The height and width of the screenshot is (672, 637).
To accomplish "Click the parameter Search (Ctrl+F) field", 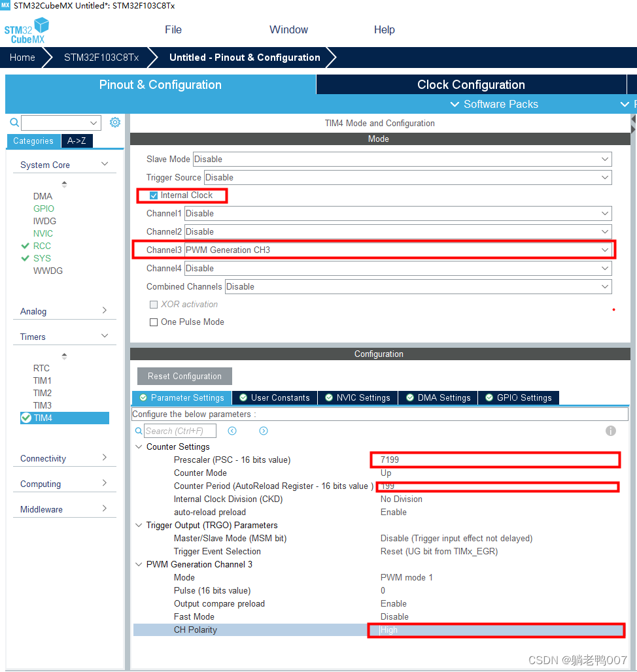I will click(x=180, y=431).
